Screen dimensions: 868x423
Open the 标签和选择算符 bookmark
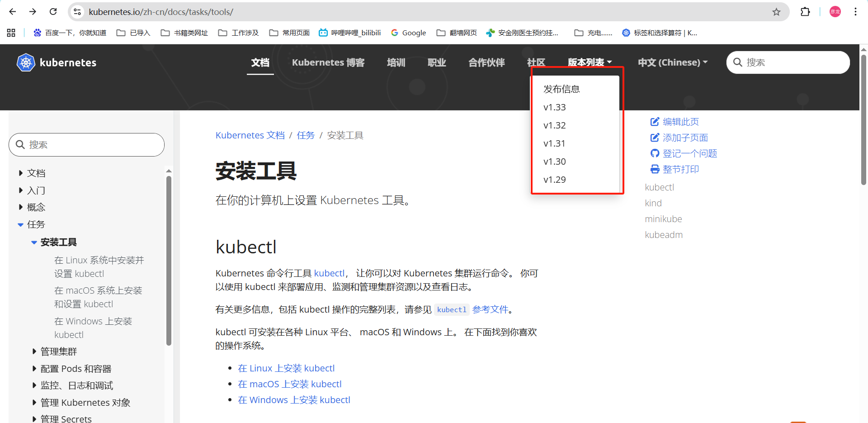point(660,33)
